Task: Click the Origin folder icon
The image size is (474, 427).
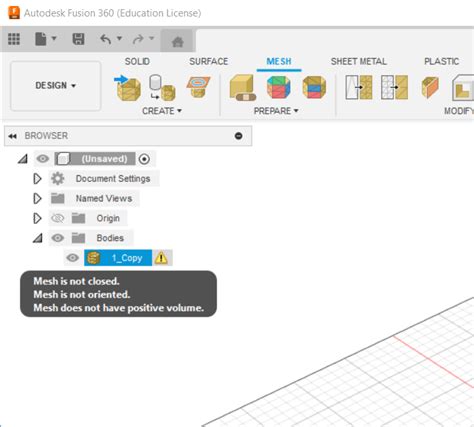Action: [78, 218]
